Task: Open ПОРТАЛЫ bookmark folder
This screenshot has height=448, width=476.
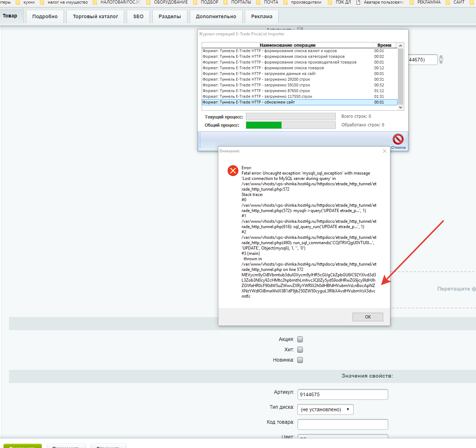Action: coord(237,2)
